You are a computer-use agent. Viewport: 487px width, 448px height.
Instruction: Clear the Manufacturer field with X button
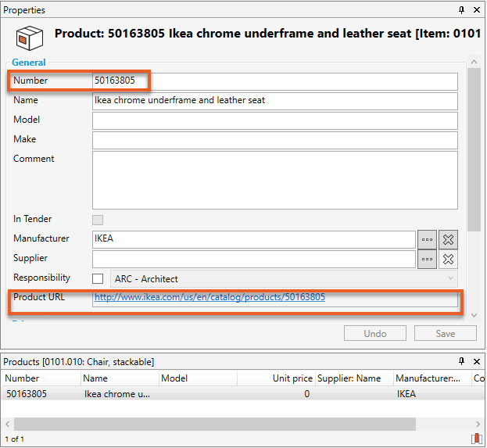[448, 239]
